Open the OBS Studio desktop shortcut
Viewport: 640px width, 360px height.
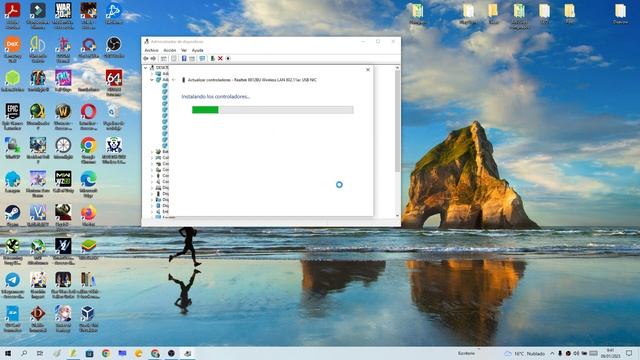[113, 47]
